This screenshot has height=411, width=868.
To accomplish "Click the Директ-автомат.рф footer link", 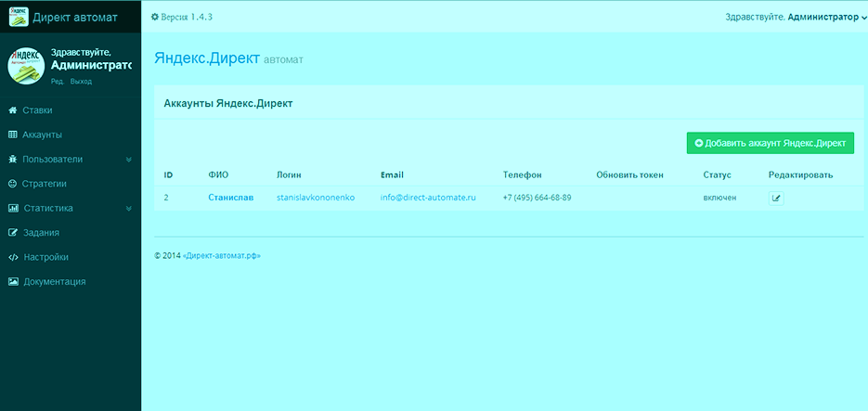I will click(x=221, y=256).
